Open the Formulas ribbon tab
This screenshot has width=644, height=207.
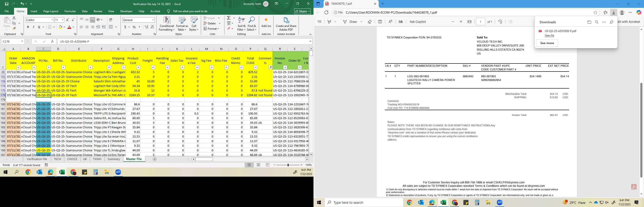70,11
